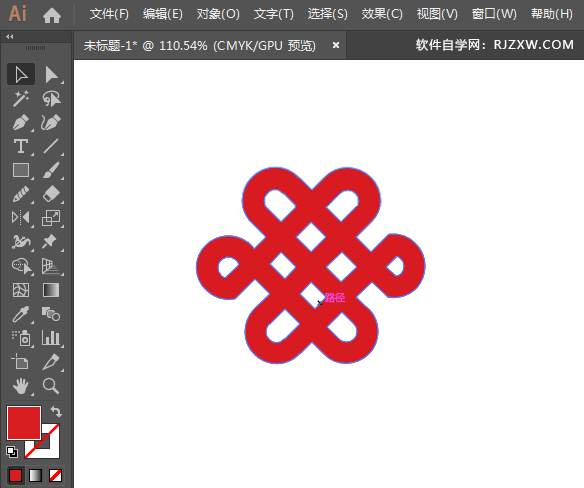The height and width of the screenshot is (488, 584).
Task: Select the Type tool
Action: click(21, 146)
